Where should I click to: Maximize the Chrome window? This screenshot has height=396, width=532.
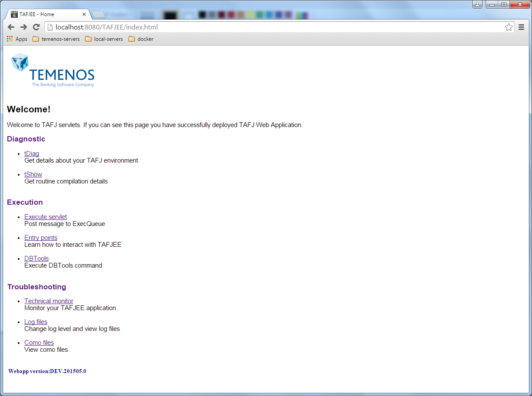tap(503, 4)
